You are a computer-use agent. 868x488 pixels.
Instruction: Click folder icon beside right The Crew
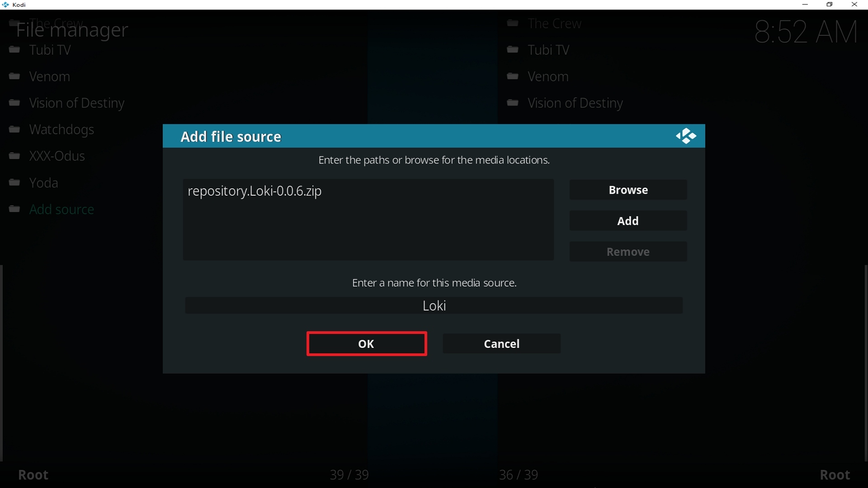click(513, 23)
